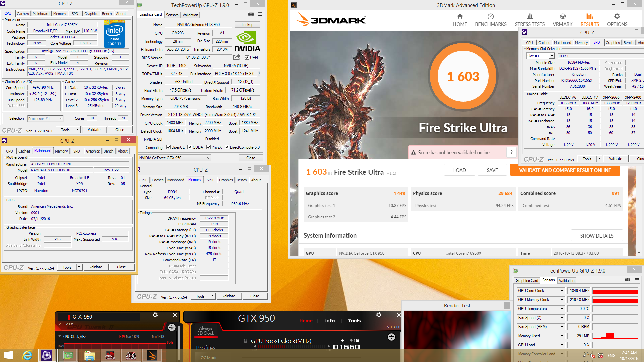Image resolution: width=644 pixels, height=362 pixels.
Task: Open Processor #1 selection dropdown in CPU-Z
Action: tap(45, 118)
